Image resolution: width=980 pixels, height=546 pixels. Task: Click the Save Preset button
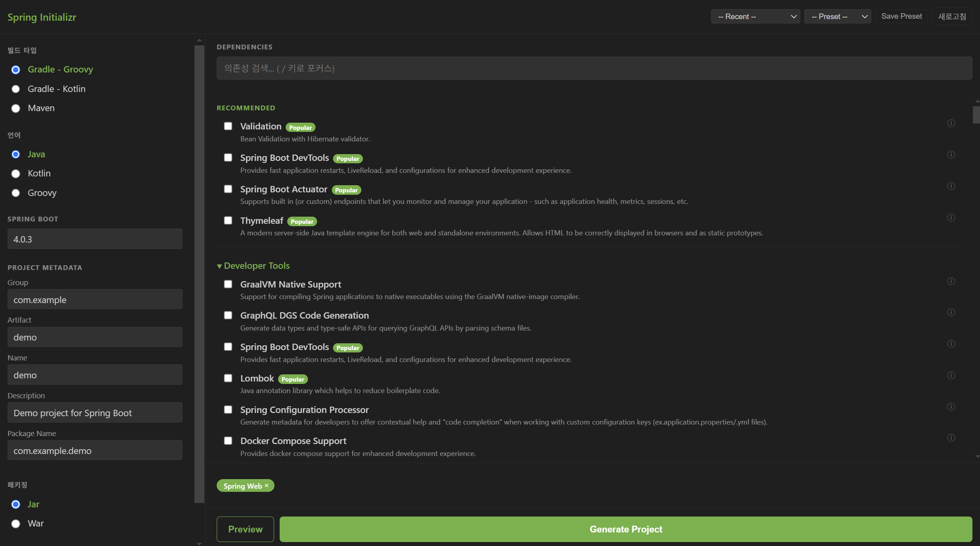(901, 16)
